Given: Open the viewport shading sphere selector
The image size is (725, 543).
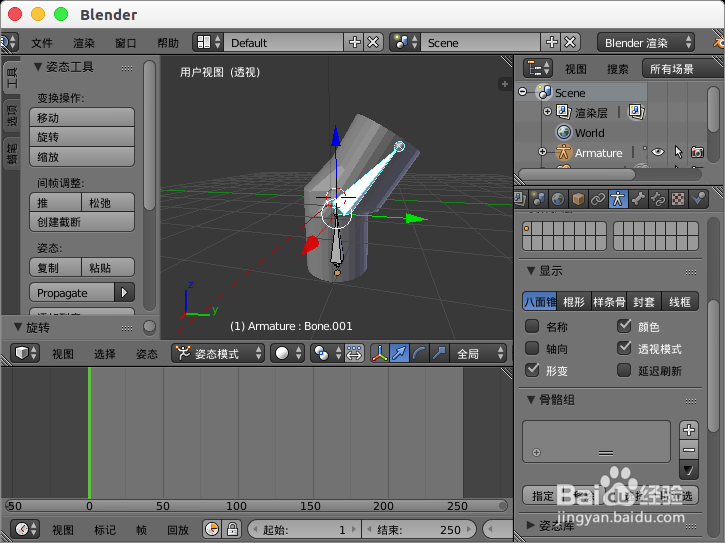Looking at the screenshot, I should (x=287, y=353).
